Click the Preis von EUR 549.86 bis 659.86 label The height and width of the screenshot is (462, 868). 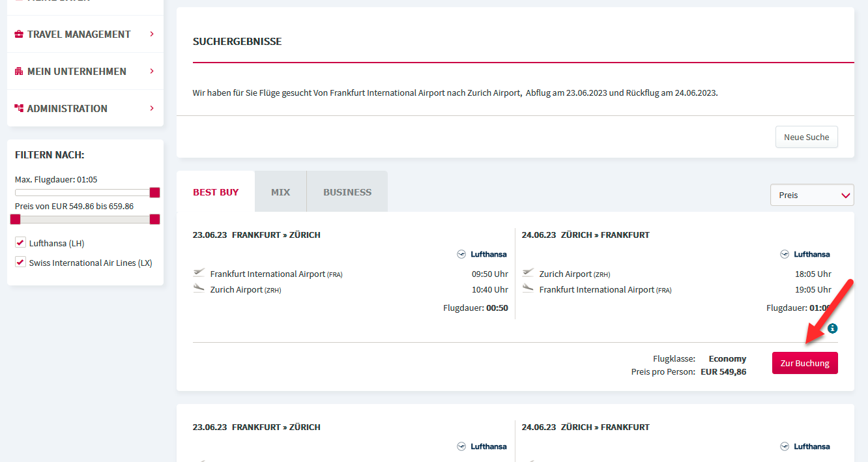pyautogui.click(x=74, y=206)
